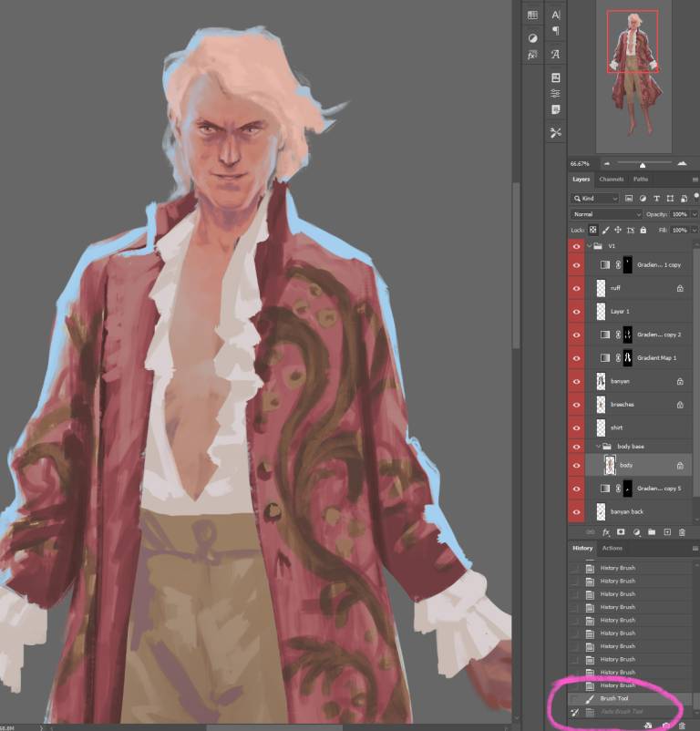Add a layer mask using mask icon
The image size is (700, 731).
(x=621, y=531)
